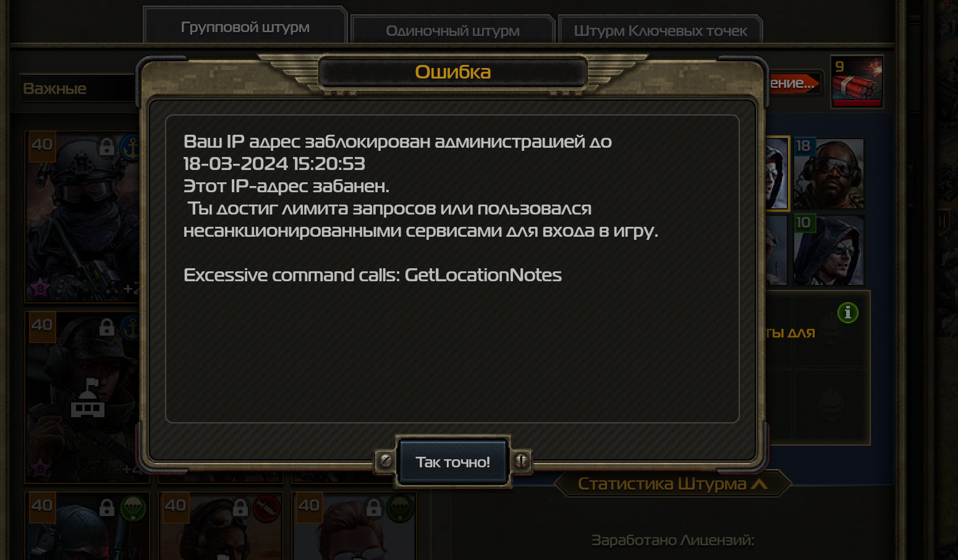Click the purple star badge on second card
This screenshot has height=560, width=958.
point(40,469)
